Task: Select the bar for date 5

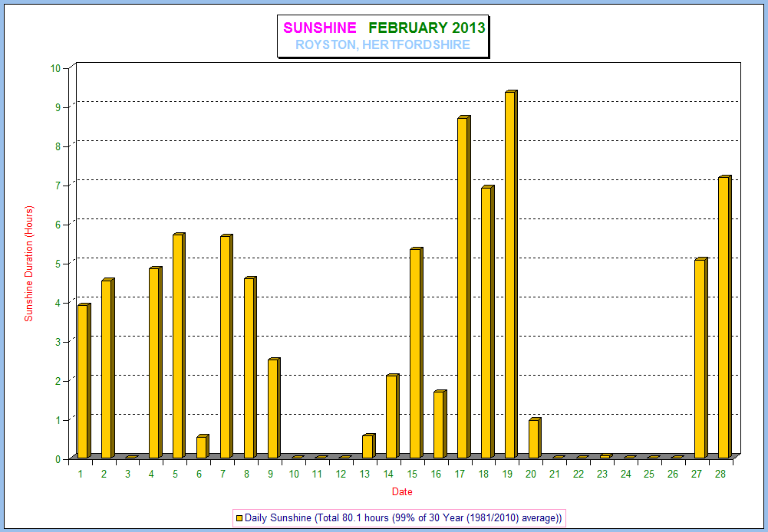Action: 179,346
